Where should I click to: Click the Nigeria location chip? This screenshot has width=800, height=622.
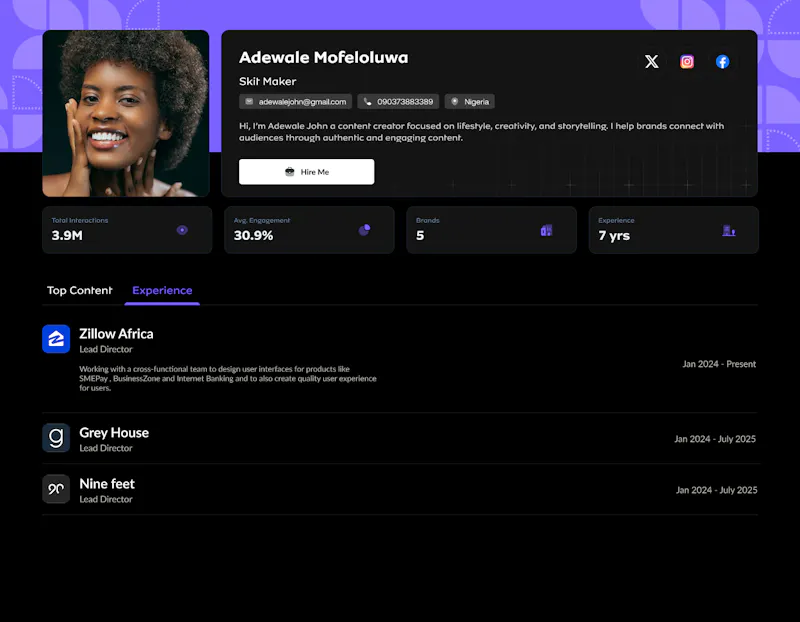(469, 102)
